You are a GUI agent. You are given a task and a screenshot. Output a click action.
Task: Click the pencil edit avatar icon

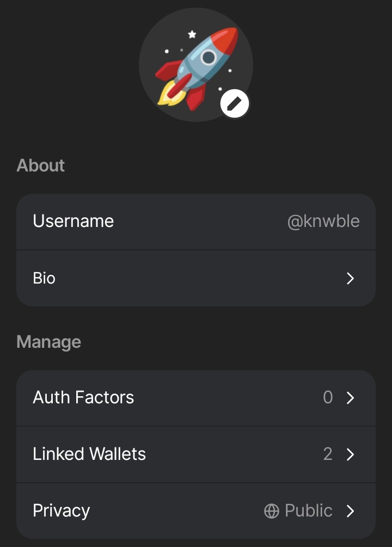[235, 103]
